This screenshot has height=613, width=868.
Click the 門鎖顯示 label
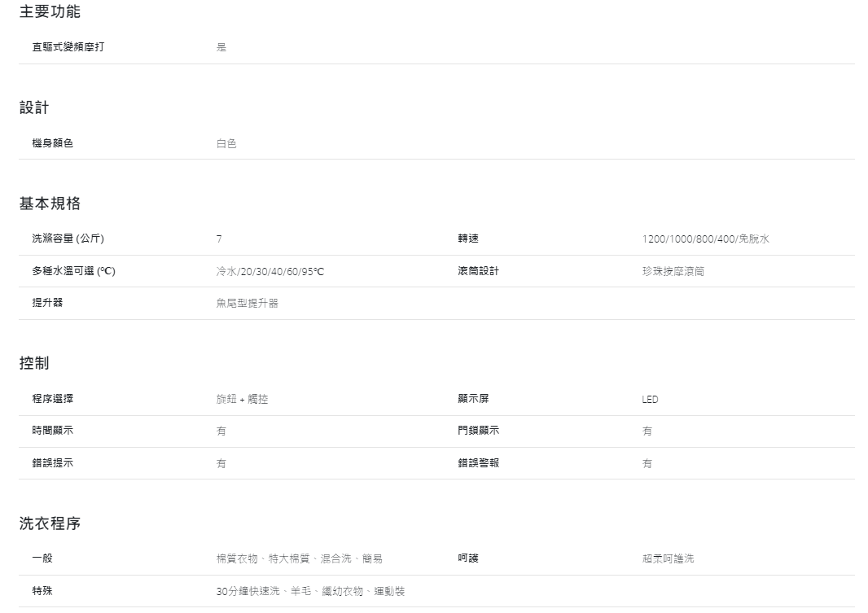[479, 431]
